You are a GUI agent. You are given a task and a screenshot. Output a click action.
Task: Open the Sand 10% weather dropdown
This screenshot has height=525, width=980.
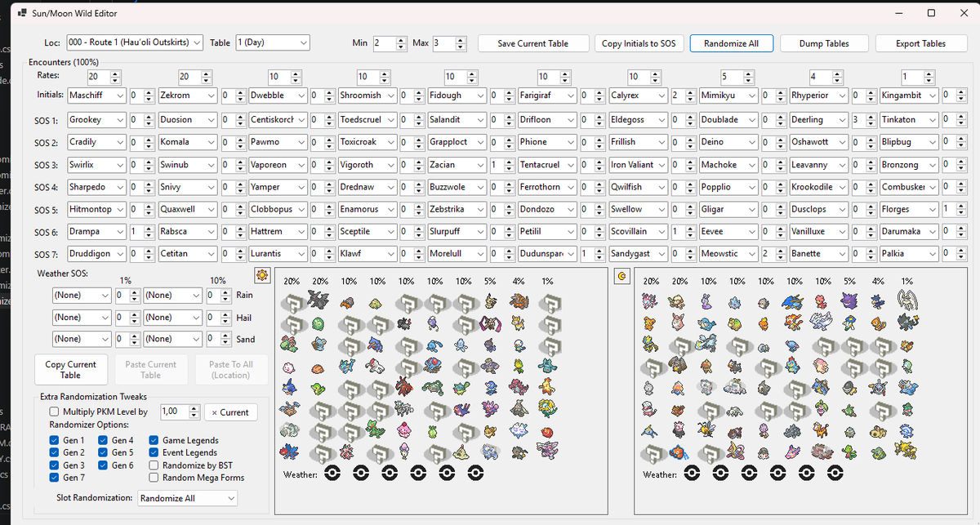172,339
